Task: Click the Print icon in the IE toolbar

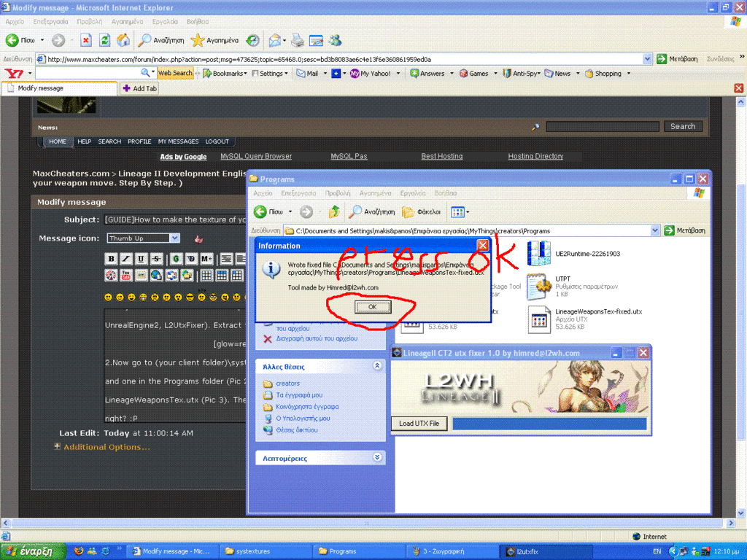Action: [298, 40]
